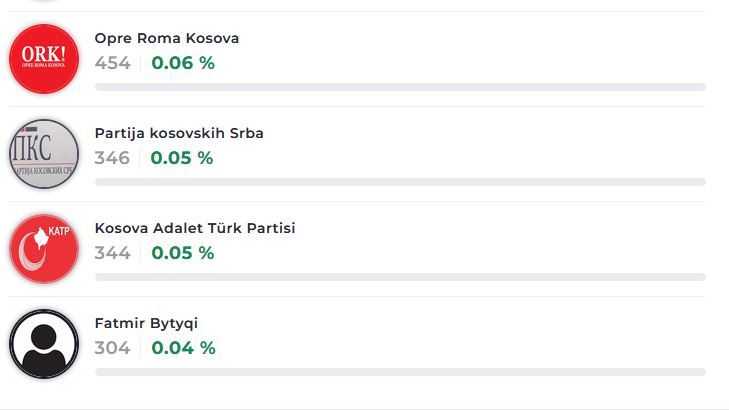Click the Kosova Adalet Türk Partisi logo
The height and width of the screenshot is (410, 729).
(44, 249)
